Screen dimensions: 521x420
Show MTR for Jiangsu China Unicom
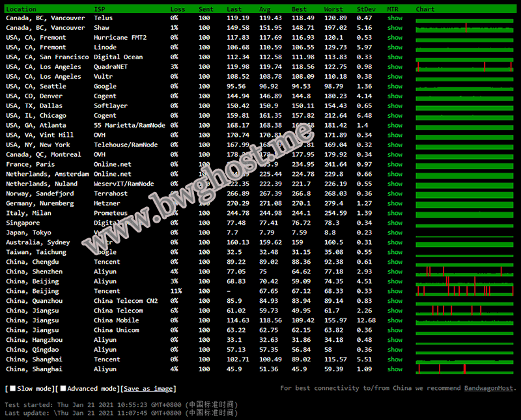[395, 330]
